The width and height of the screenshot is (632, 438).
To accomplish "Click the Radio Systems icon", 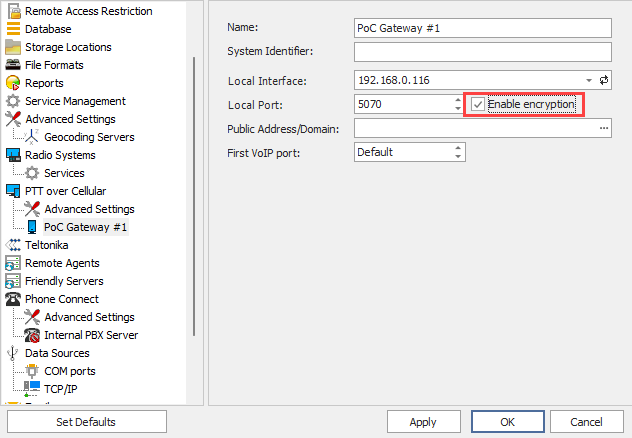I will pos(13,155).
